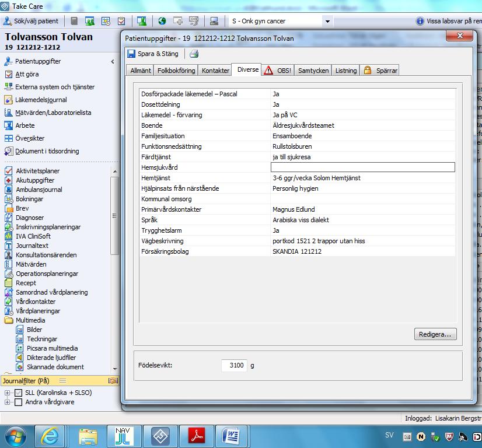The image size is (482, 448).
Task: Click the Vårdplaneringar icon
Action: point(9,311)
